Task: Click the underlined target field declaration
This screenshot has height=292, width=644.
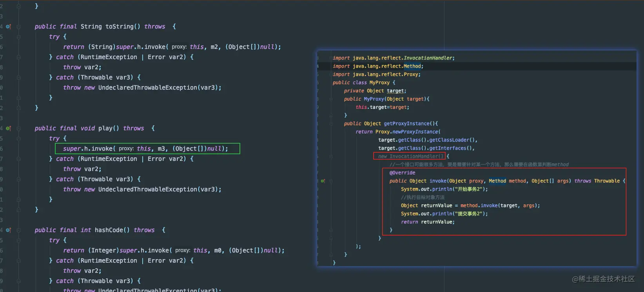Action: click(x=395, y=91)
